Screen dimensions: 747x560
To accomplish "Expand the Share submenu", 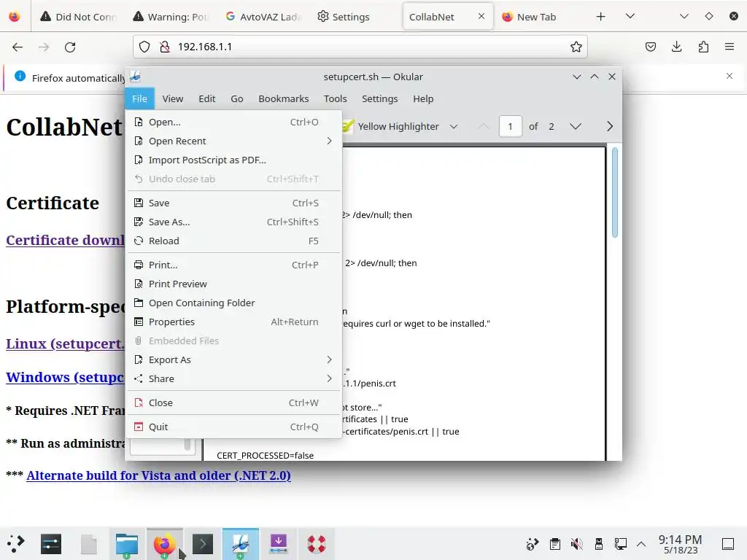I will click(233, 378).
